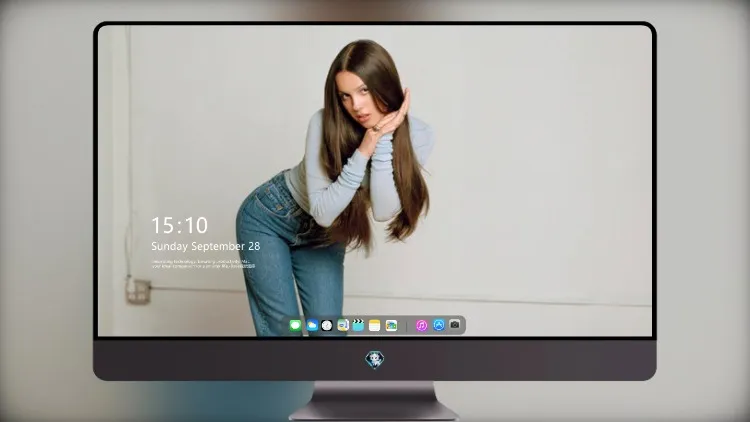Screen dimensions: 750x422
Task: Open the green Messages app in dock
Action: (x=295, y=325)
